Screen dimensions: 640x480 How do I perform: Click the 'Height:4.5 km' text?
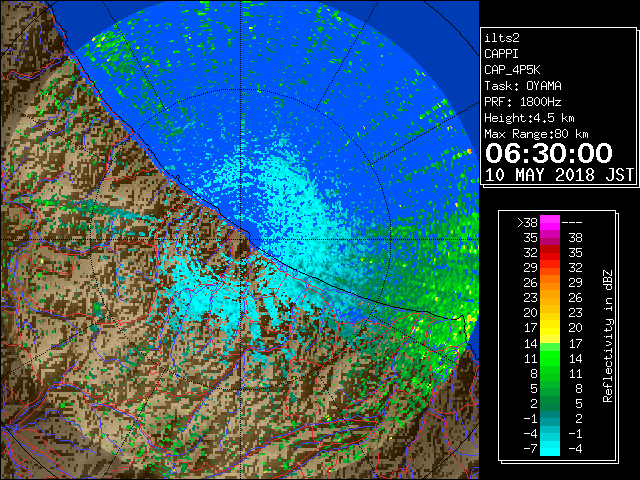tap(529, 118)
